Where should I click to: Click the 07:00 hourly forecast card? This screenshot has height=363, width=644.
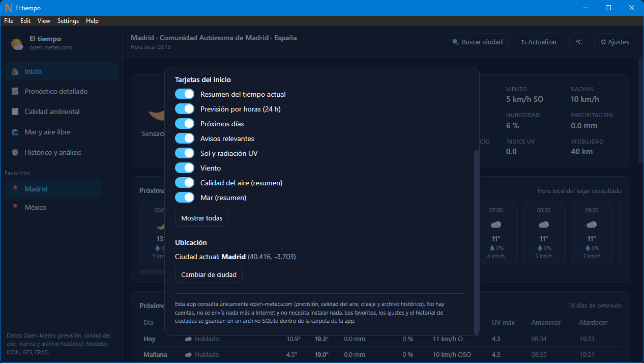[x=496, y=234]
